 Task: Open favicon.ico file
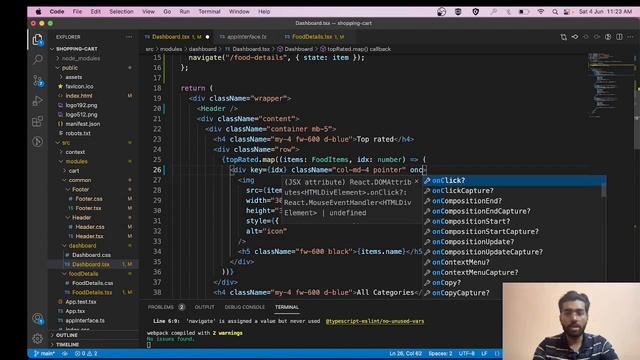(79, 87)
